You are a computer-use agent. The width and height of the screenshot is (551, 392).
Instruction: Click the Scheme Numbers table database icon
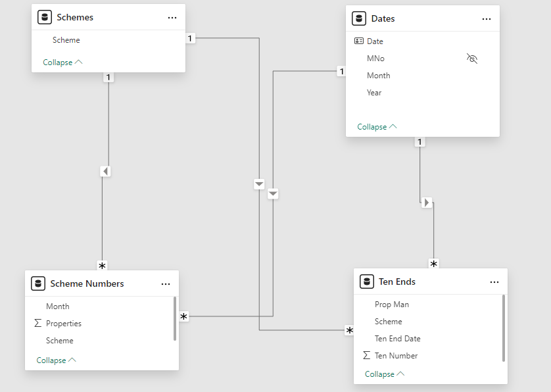38,283
